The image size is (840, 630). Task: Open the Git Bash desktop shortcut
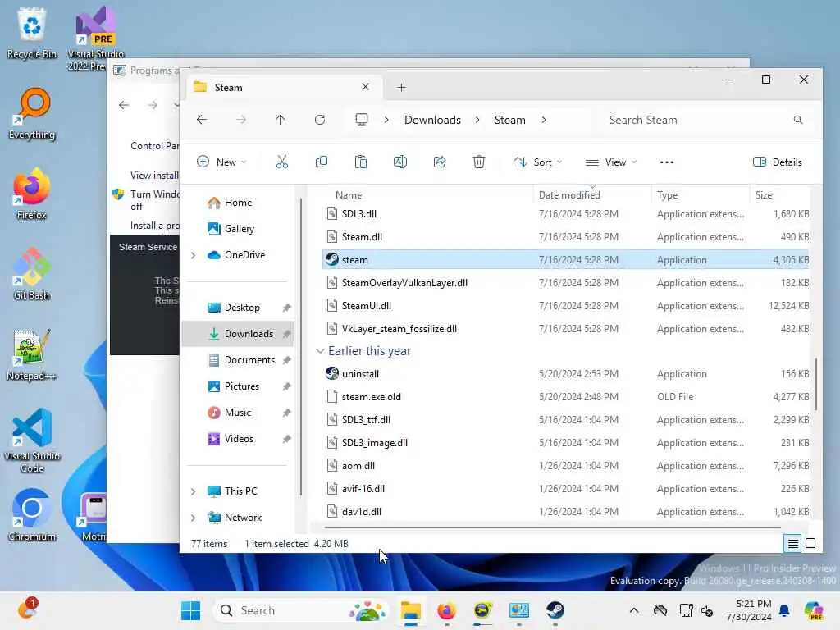pyautogui.click(x=32, y=274)
